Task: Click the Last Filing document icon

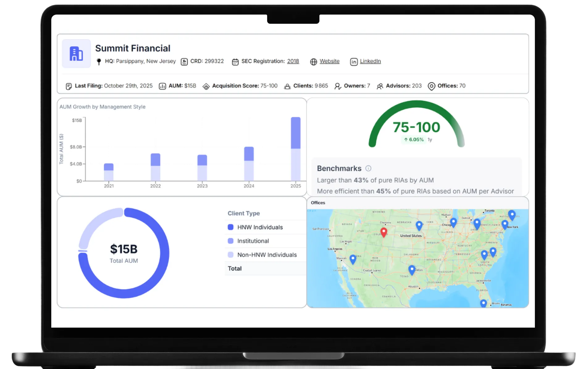Action: coord(69,86)
